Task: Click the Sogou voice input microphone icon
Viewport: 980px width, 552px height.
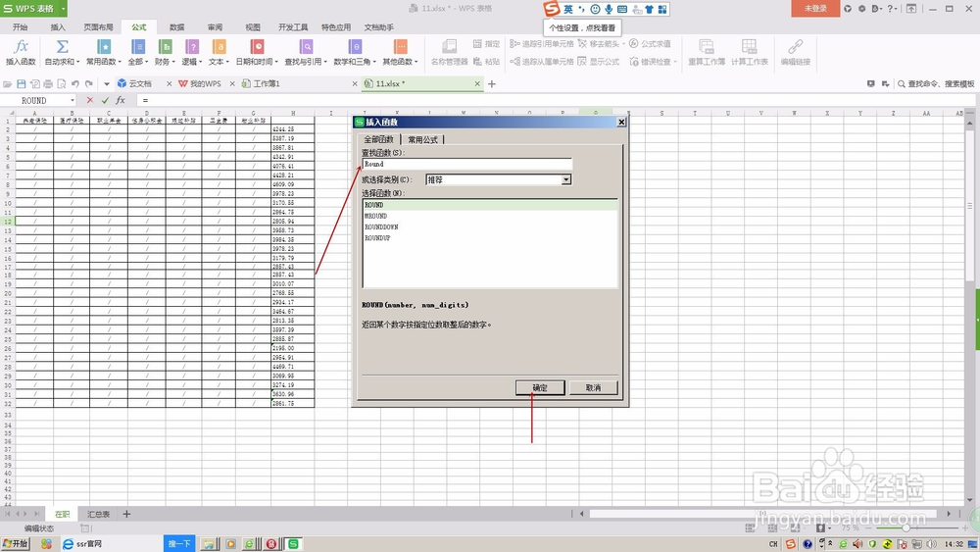Action: tap(609, 9)
